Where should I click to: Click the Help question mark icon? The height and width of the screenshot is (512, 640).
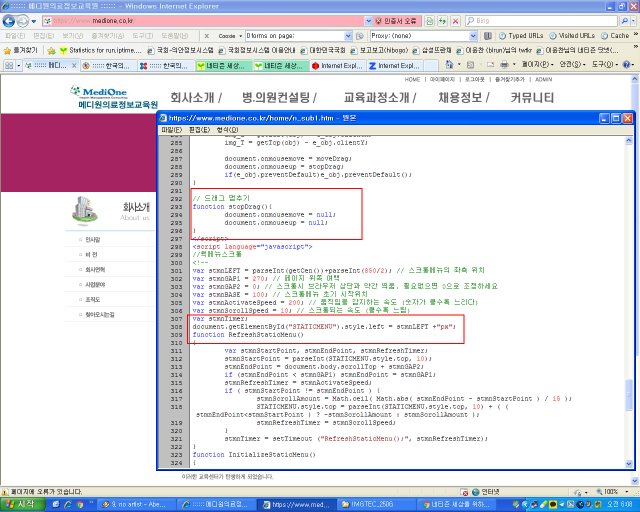pos(627,65)
